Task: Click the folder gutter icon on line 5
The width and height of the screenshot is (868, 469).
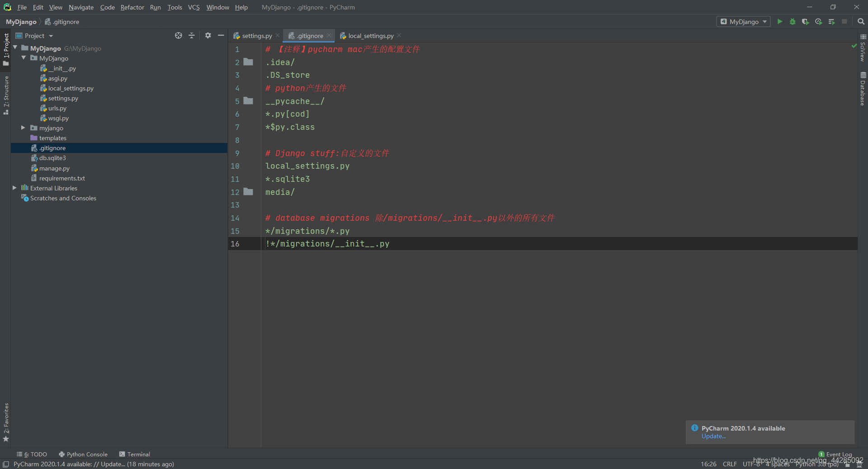Action: pyautogui.click(x=248, y=101)
